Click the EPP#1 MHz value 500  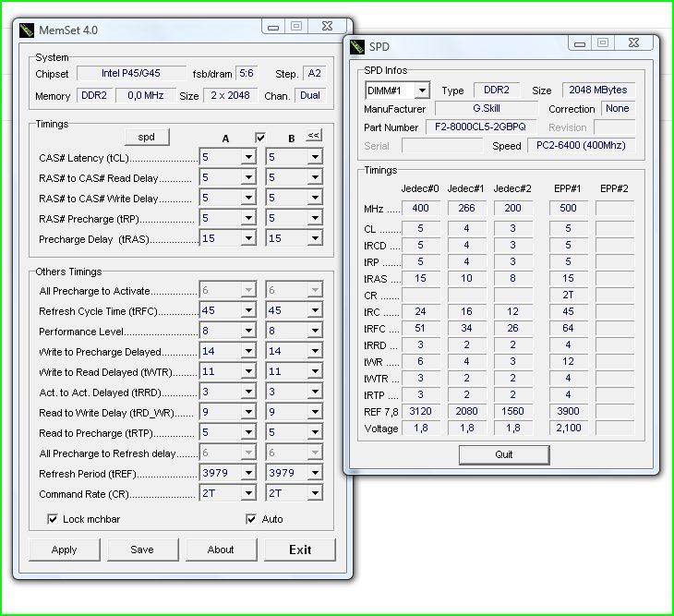(568, 208)
